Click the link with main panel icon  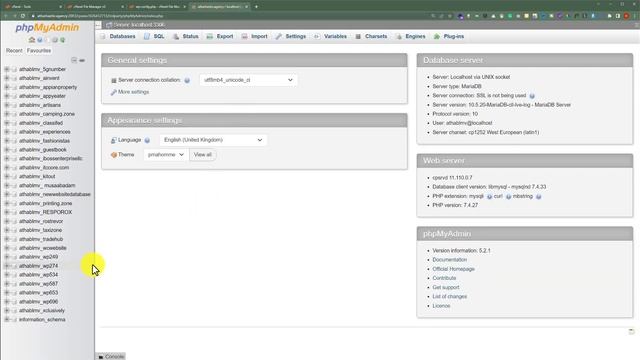click(82, 60)
